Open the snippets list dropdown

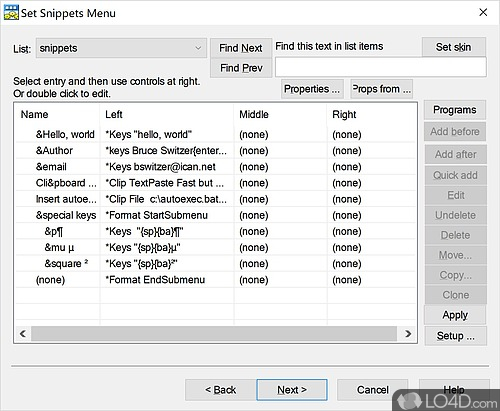point(121,48)
